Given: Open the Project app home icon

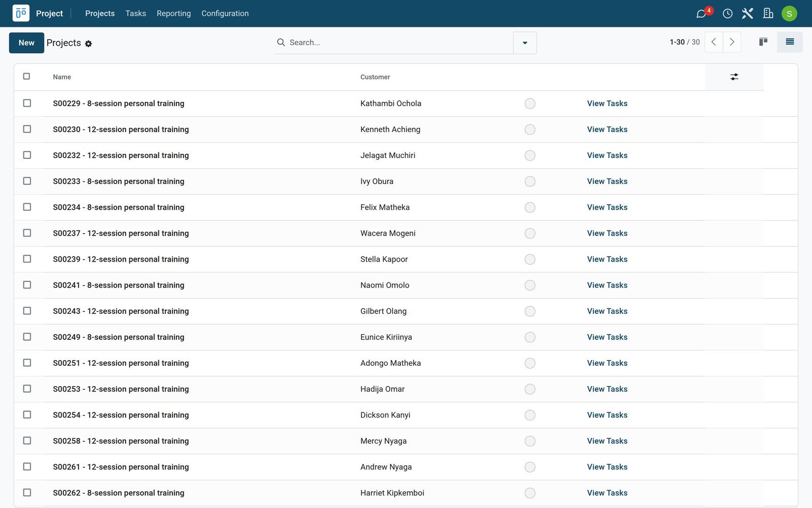Looking at the screenshot, I should [21, 13].
